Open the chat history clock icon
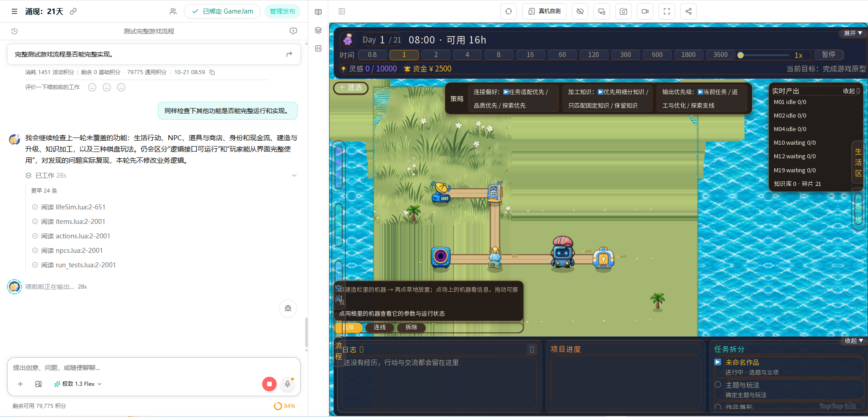 point(14,31)
